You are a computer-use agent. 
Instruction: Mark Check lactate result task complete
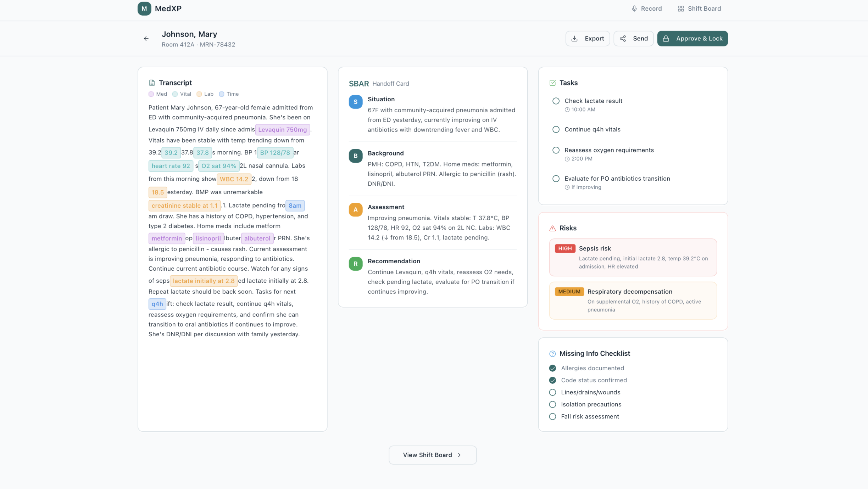click(556, 101)
